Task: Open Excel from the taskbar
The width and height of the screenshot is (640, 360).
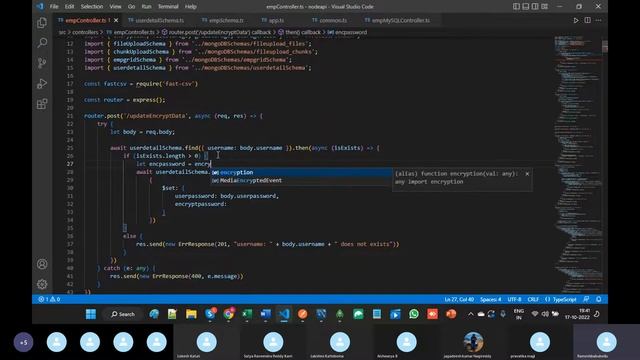Action: click(247, 314)
